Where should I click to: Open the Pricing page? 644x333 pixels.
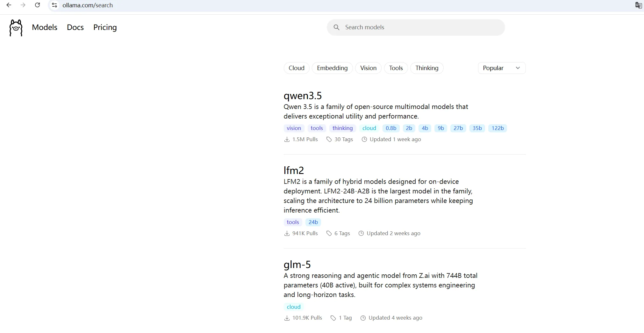click(x=105, y=27)
